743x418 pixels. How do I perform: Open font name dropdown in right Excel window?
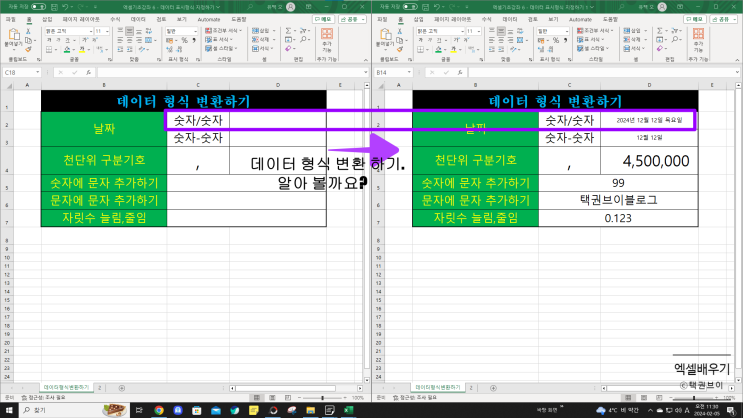(x=462, y=31)
